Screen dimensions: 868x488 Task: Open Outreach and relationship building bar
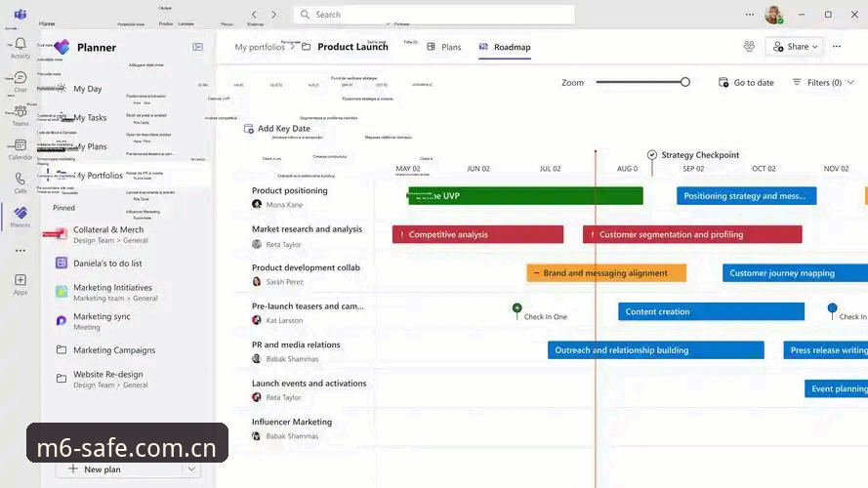pyautogui.click(x=656, y=350)
